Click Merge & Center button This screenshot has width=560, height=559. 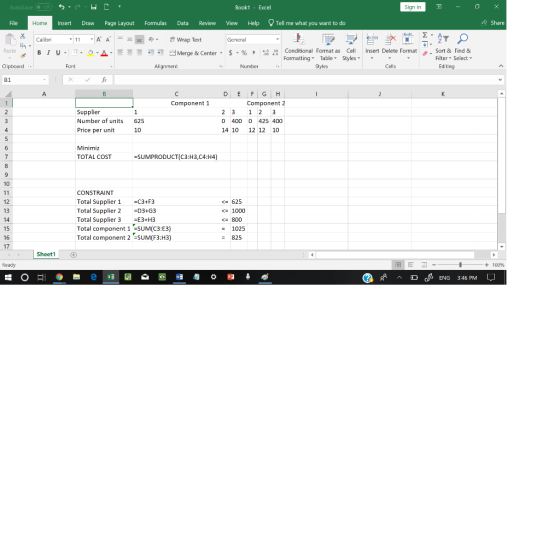(193, 53)
